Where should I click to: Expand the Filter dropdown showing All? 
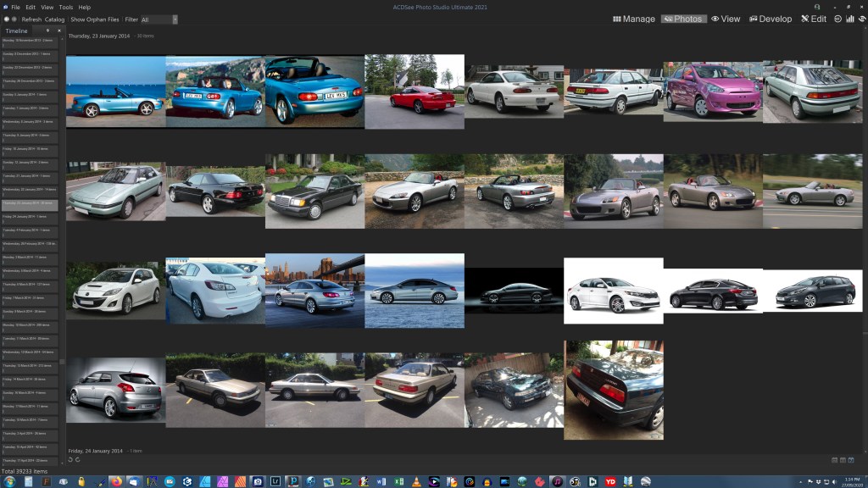[x=159, y=19]
